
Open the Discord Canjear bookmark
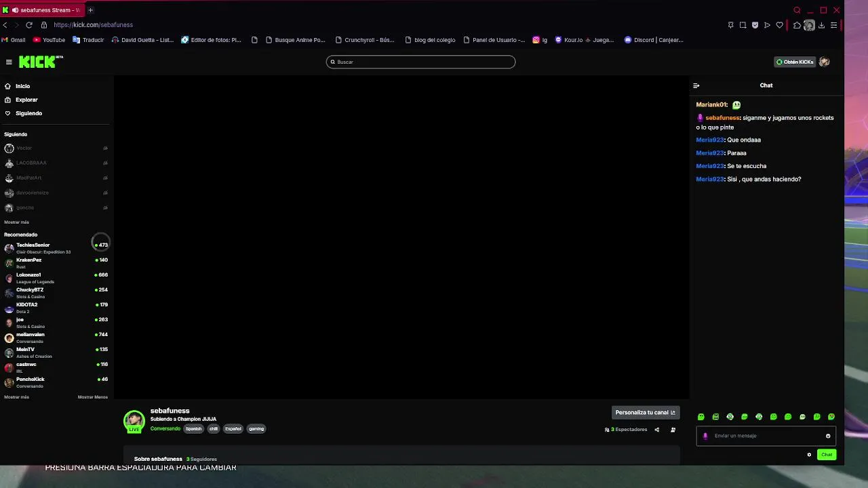(x=654, y=40)
